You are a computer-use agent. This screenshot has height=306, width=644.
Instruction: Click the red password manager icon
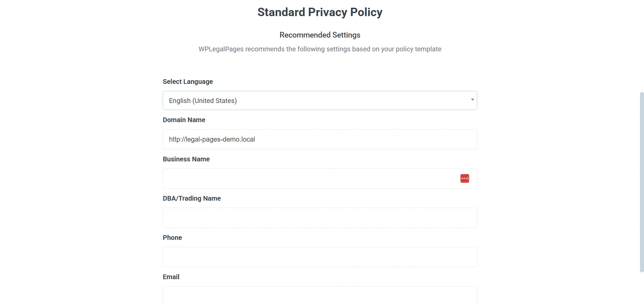click(465, 178)
